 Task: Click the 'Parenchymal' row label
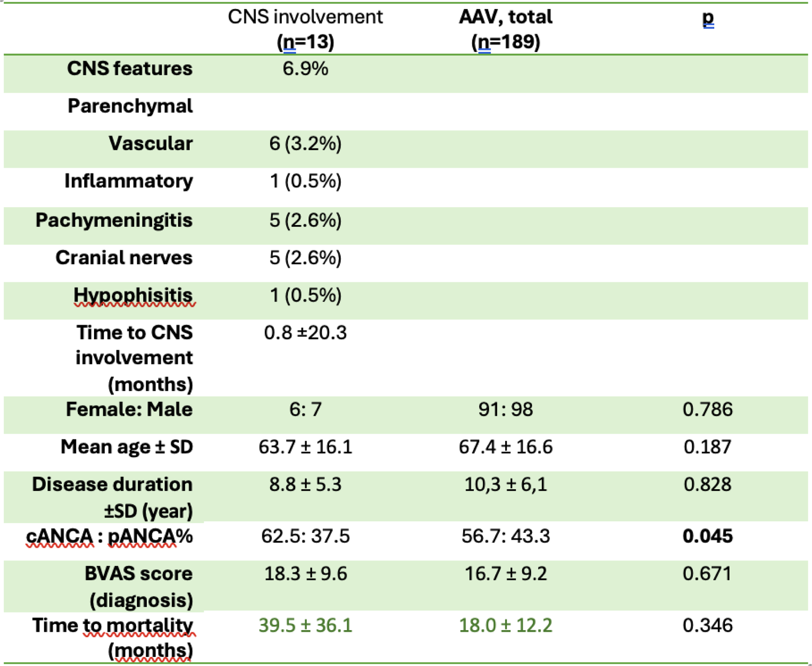[x=130, y=106]
